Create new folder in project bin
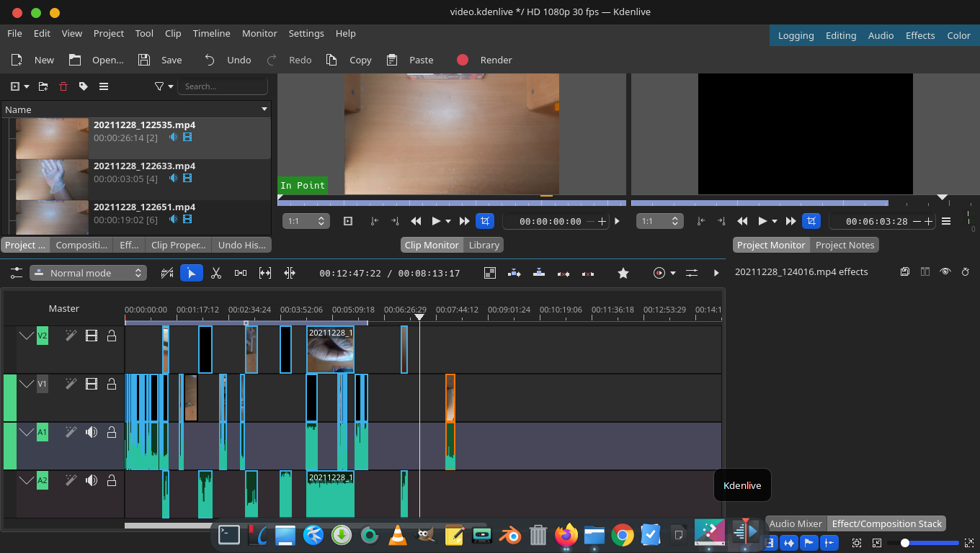The height and width of the screenshot is (553, 980). [x=43, y=86]
